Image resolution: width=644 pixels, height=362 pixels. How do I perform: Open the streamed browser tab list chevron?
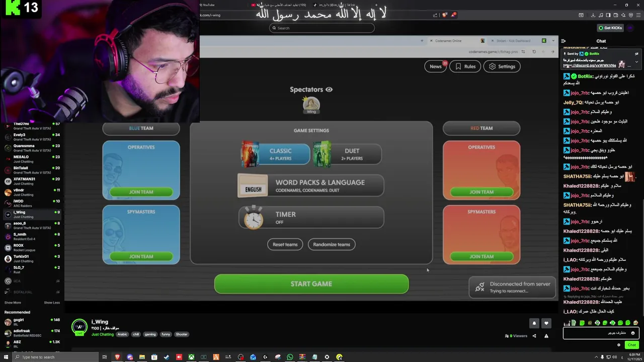(553, 41)
